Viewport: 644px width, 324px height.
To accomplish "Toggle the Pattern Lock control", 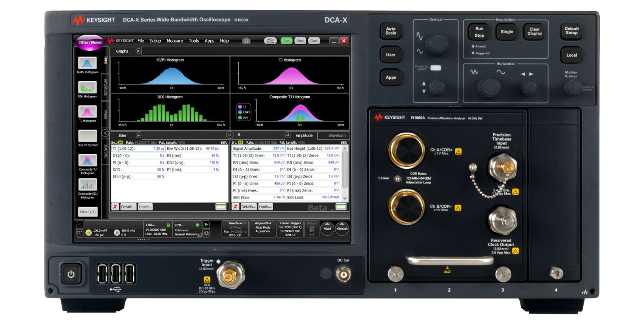I will [312, 229].
